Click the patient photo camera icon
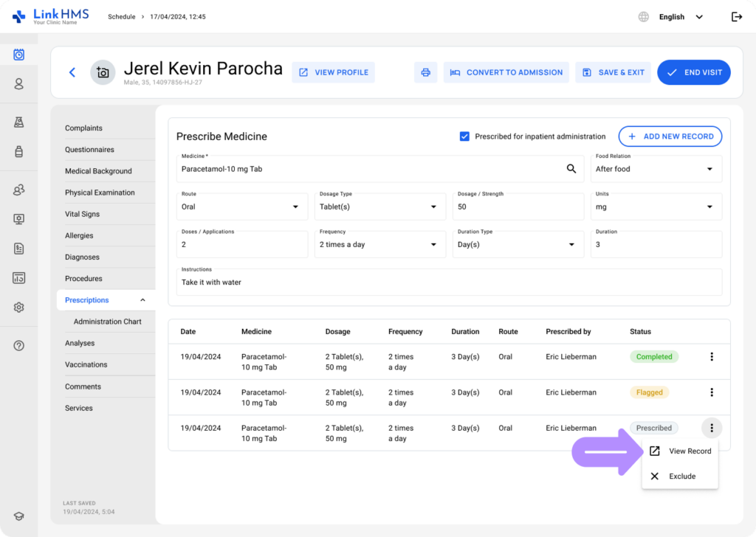The width and height of the screenshot is (756, 537). [x=103, y=72]
